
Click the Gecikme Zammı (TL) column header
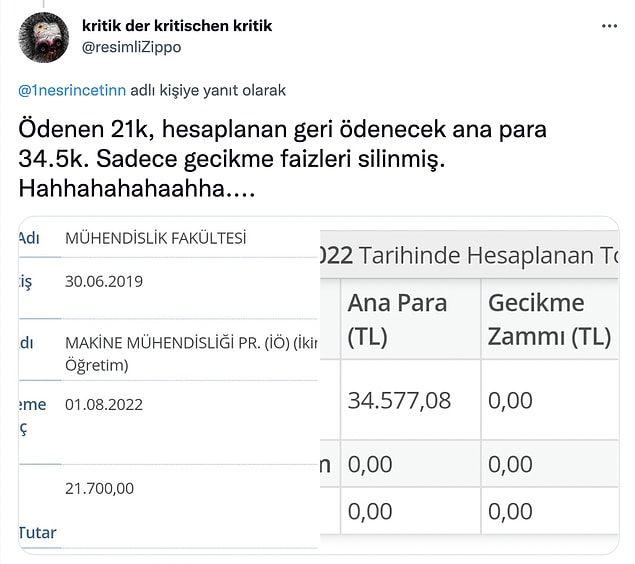coord(550,319)
